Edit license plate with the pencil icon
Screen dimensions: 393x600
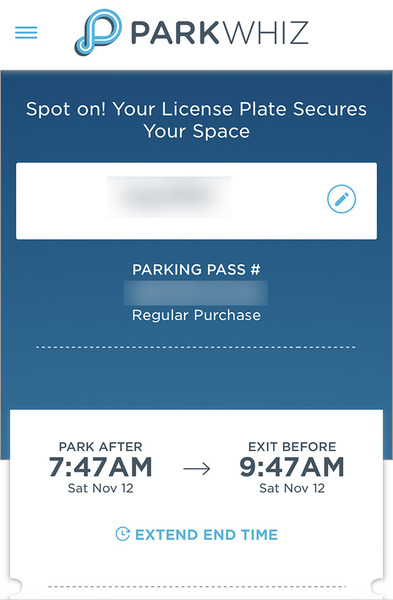(341, 199)
